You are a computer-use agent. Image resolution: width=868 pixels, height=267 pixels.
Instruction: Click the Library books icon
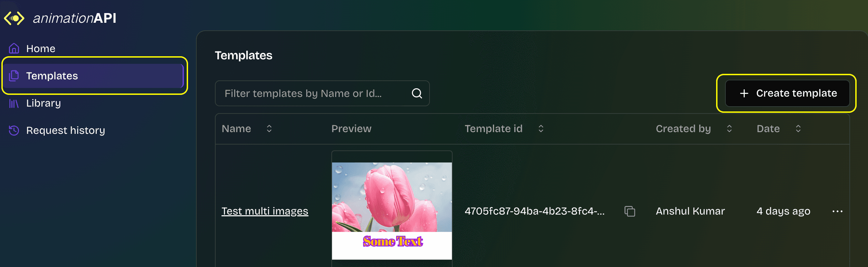click(x=14, y=103)
